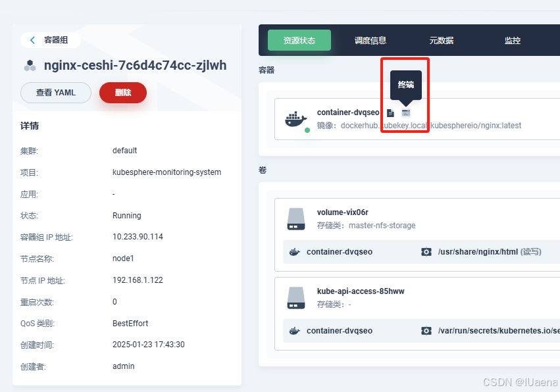This screenshot has height=392, width=560.
Task: Click 容器组 IP 地址 label
Action: 47,237
